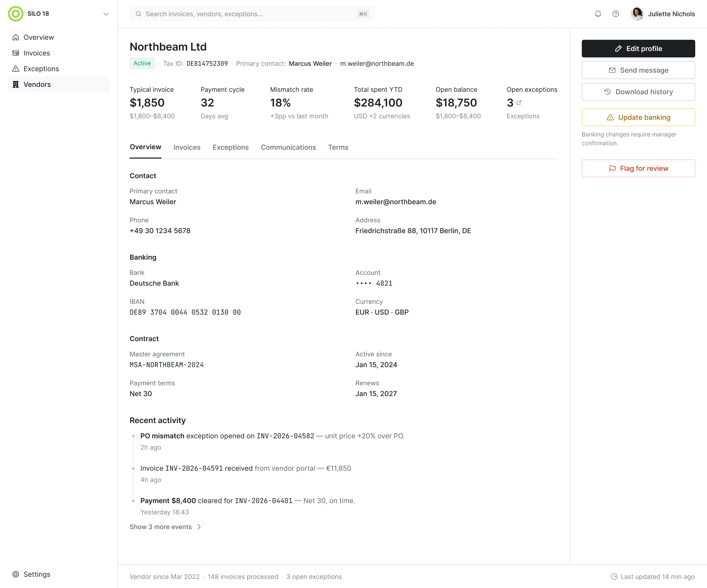Click the $18,750 Open balance value

point(456,103)
